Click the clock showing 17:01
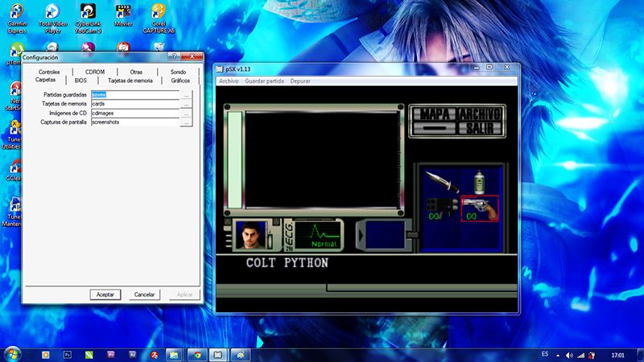Screen dimensions: 644x362 point(617,355)
